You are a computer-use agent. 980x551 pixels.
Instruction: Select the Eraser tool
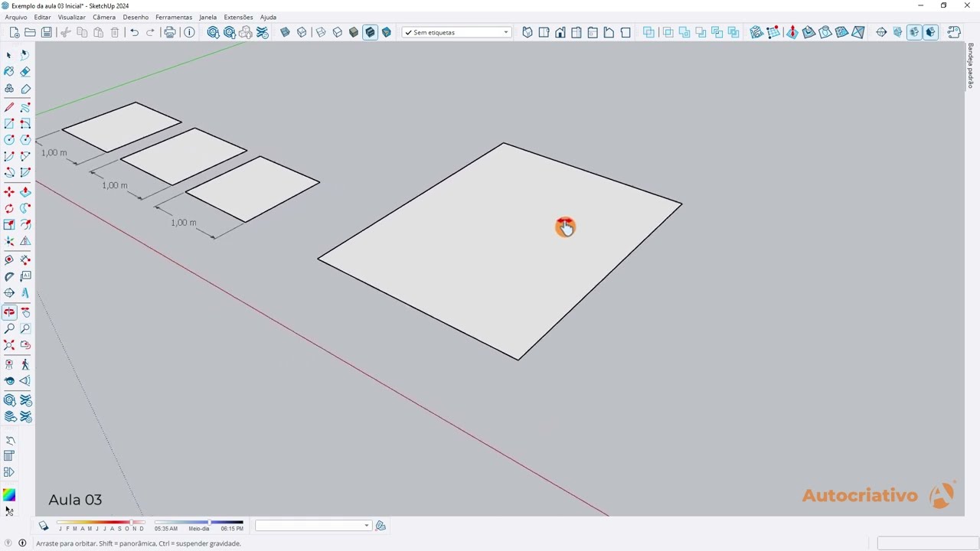(25, 71)
